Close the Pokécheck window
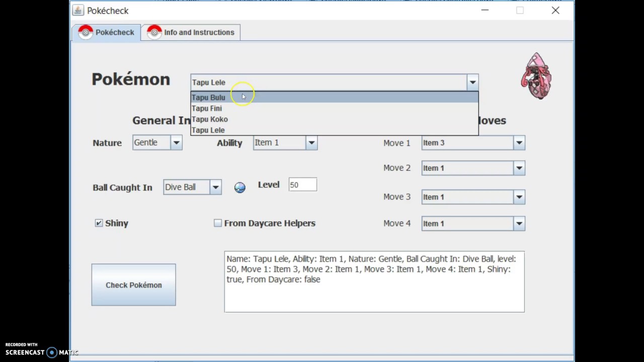Viewport: 644px width, 362px height. (555, 10)
